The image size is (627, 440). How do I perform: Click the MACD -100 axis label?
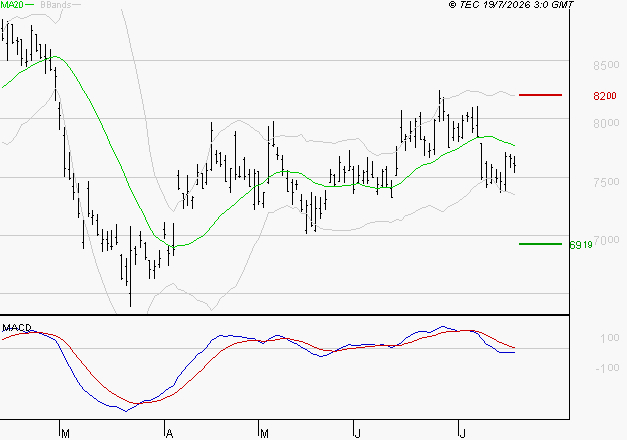(x=607, y=368)
